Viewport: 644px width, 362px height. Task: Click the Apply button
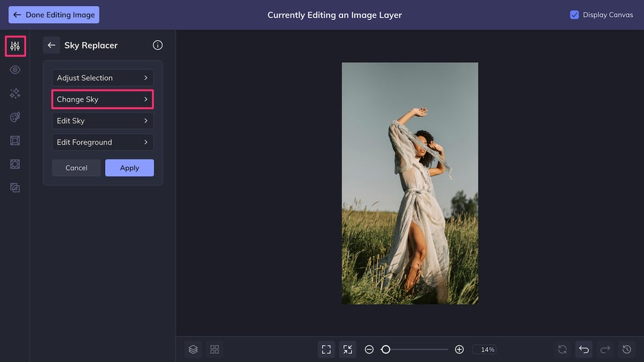point(130,168)
